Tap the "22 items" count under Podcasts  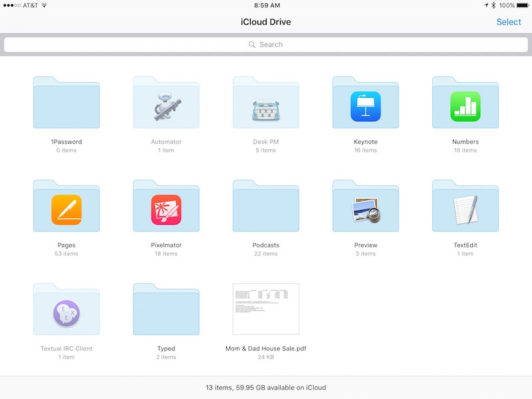(266, 254)
